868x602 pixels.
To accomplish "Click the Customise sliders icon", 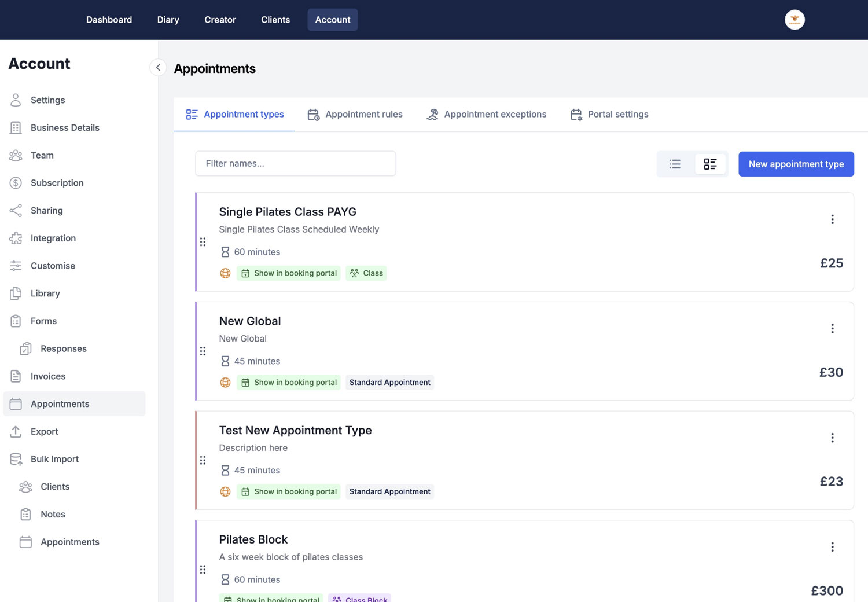I will tap(16, 266).
